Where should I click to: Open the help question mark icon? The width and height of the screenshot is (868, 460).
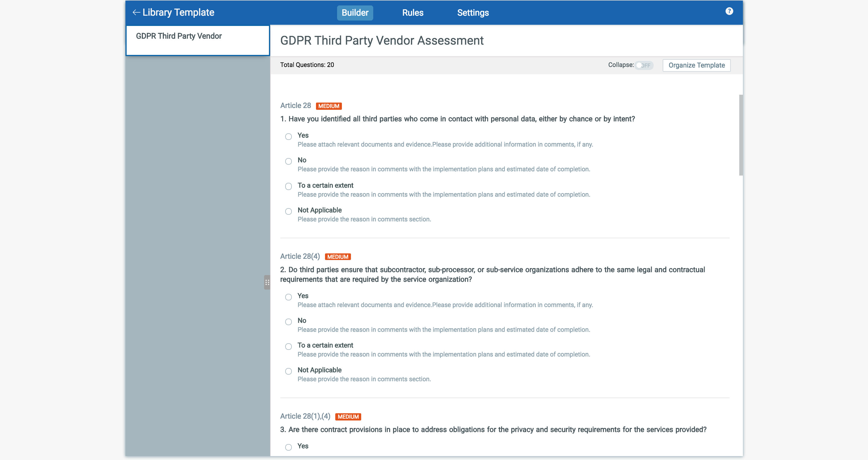(729, 11)
